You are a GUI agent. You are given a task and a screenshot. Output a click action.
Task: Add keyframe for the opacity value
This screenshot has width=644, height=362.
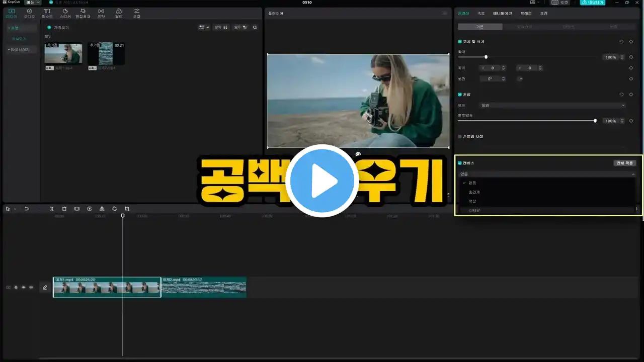pos(631,121)
